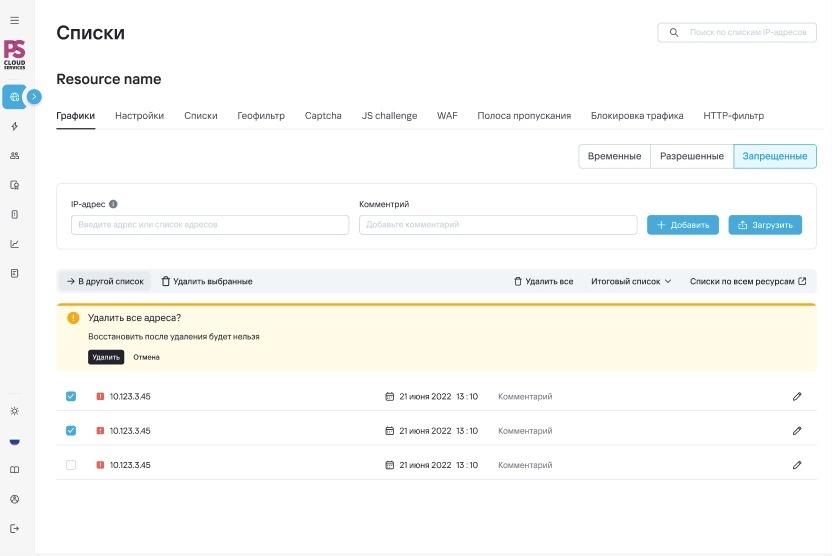Image resolution: width=832 pixels, height=556 pixels.
Task: Click the comment input field
Action: pos(498,225)
